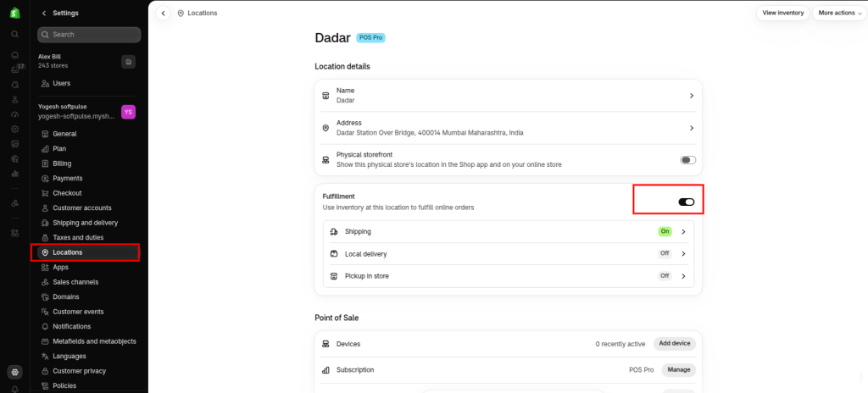Click the Shopify logo in the rail
This screenshot has height=393, width=868.
[15, 13]
